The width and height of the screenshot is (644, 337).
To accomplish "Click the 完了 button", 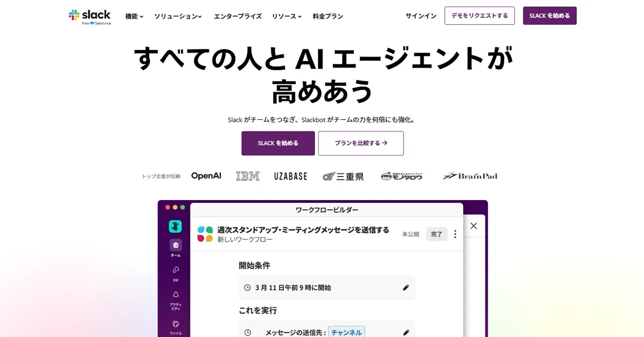I will (x=436, y=234).
